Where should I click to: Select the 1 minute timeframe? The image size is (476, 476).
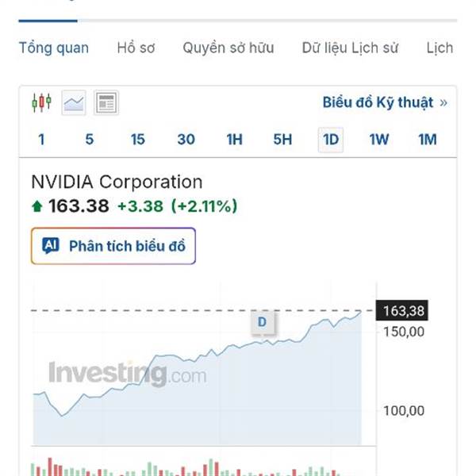41,140
